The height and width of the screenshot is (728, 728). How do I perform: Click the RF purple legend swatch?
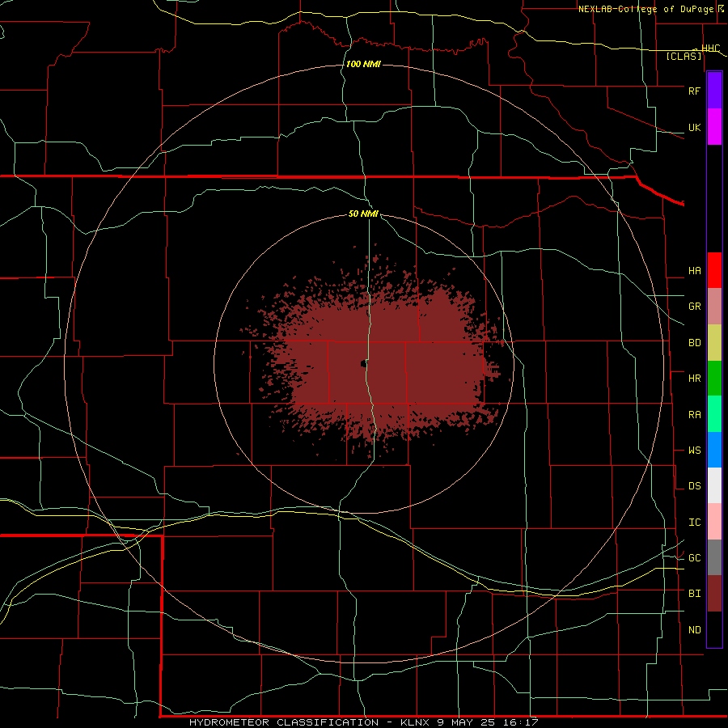click(x=714, y=91)
